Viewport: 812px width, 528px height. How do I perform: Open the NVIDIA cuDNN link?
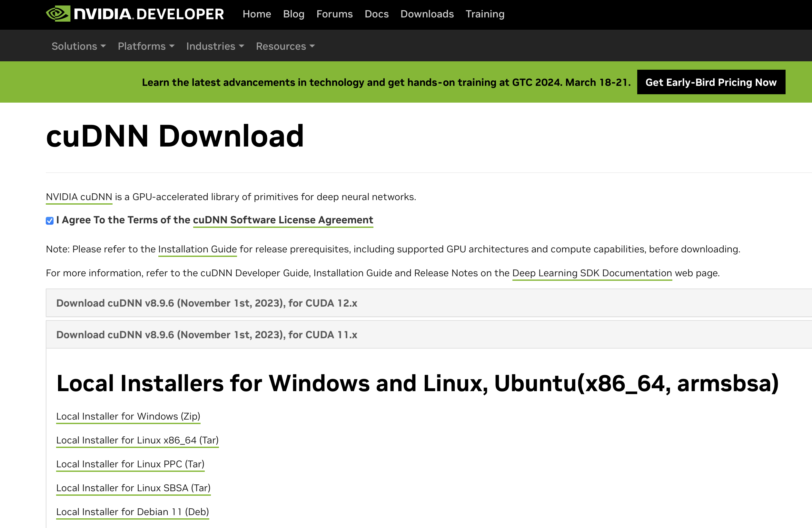[x=79, y=197]
